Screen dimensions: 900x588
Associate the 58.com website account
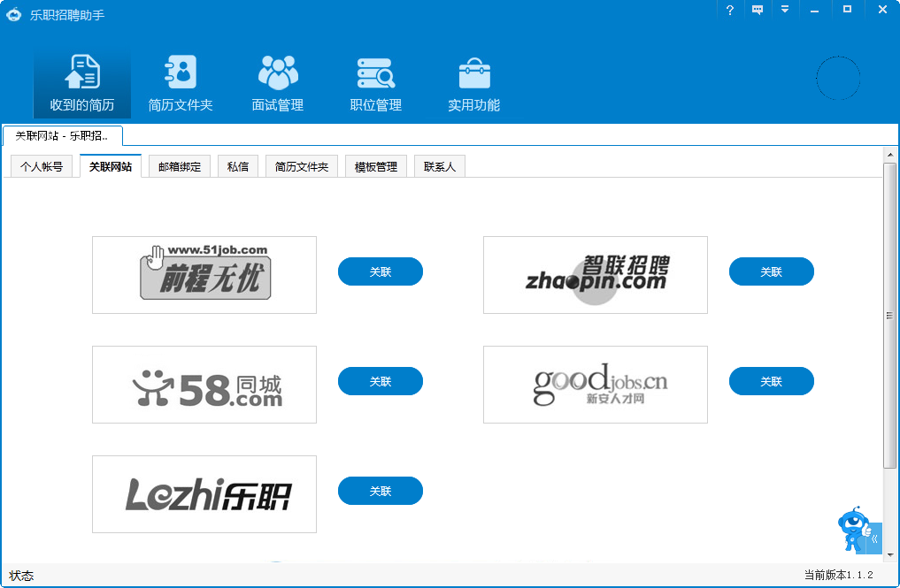(x=380, y=381)
